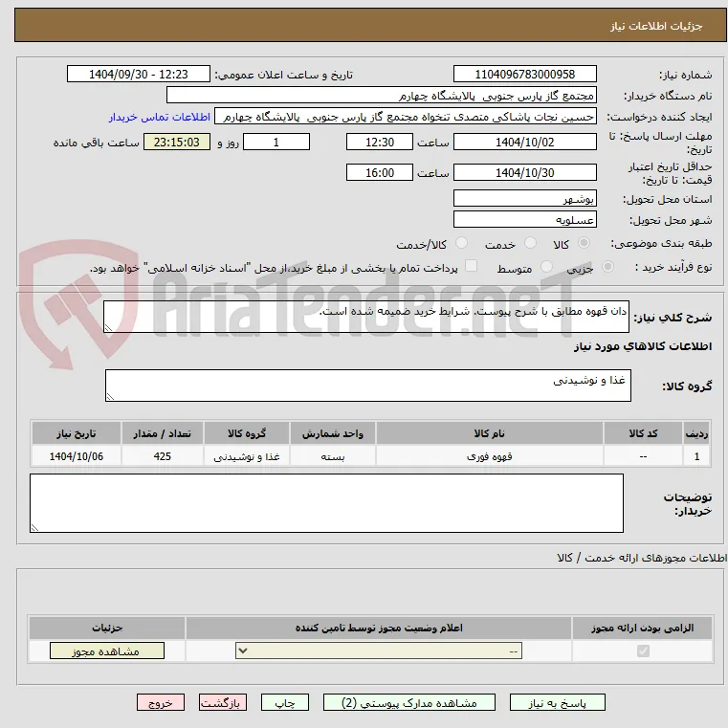Click the unit cell بسته
Viewport: 728px width, 728px height.
click(332, 456)
